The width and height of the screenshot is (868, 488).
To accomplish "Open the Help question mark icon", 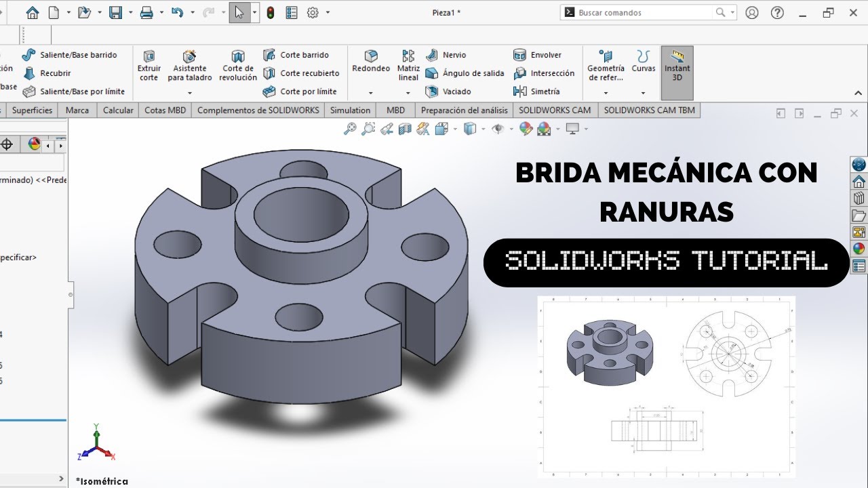I will point(777,12).
